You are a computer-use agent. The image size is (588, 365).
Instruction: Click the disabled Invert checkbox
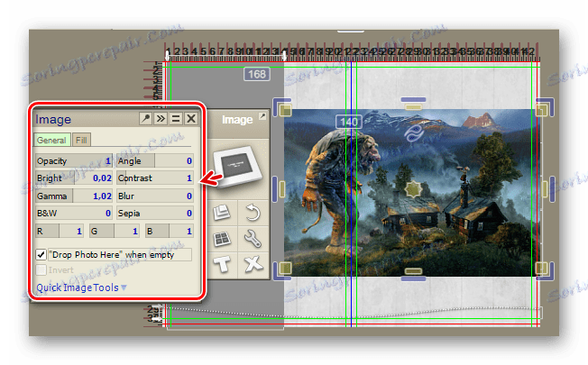[41, 269]
